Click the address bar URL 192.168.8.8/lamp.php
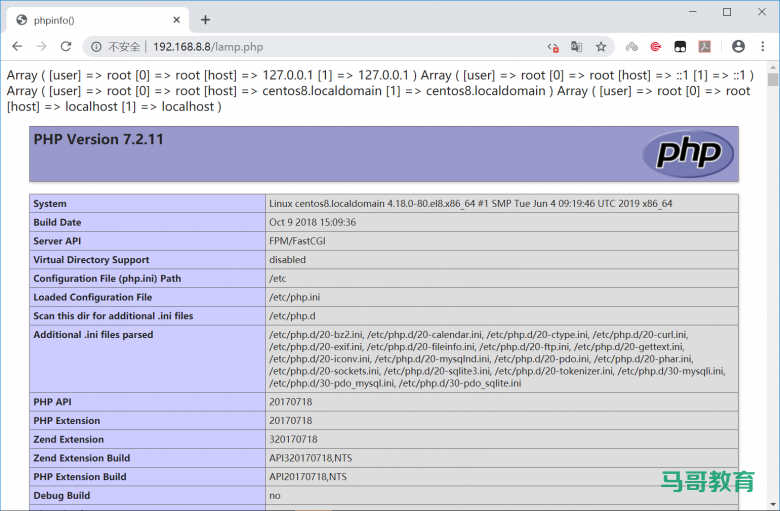This screenshot has height=511, width=780. [x=208, y=47]
